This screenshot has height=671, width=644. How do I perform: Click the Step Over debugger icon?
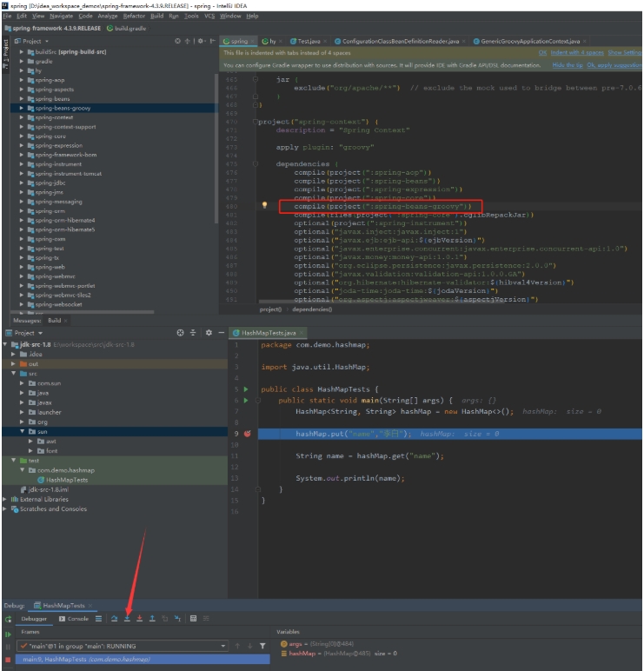(x=114, y=618)
